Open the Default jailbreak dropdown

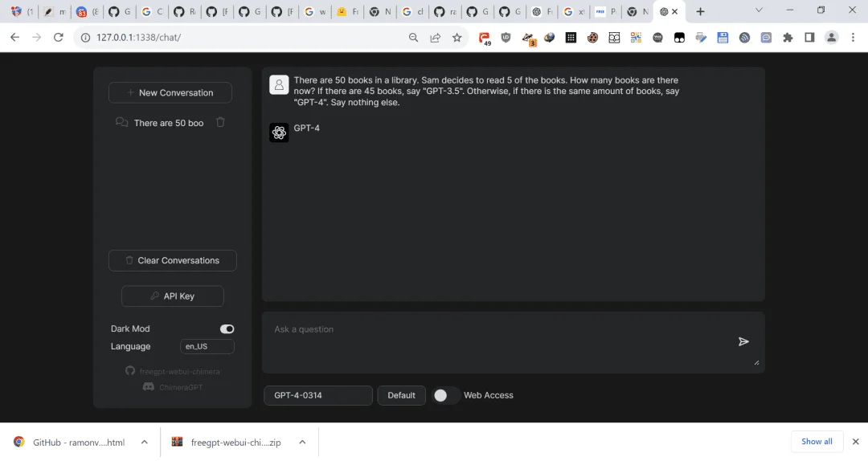tap(401, 395)
